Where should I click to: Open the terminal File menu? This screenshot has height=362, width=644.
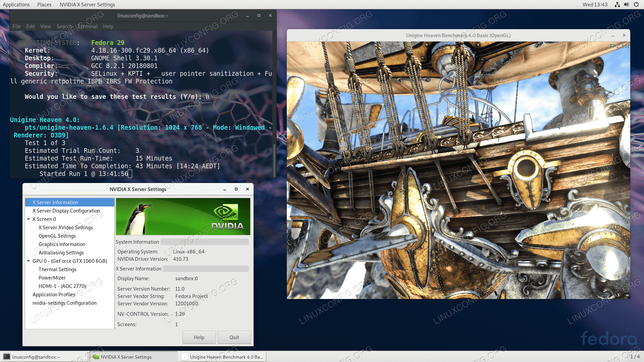click(x=16, y=26)
